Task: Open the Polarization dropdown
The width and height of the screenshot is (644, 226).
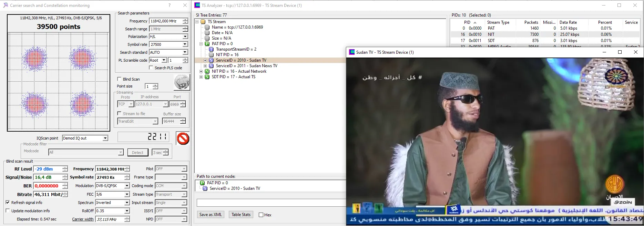Action: click(185, 37)
